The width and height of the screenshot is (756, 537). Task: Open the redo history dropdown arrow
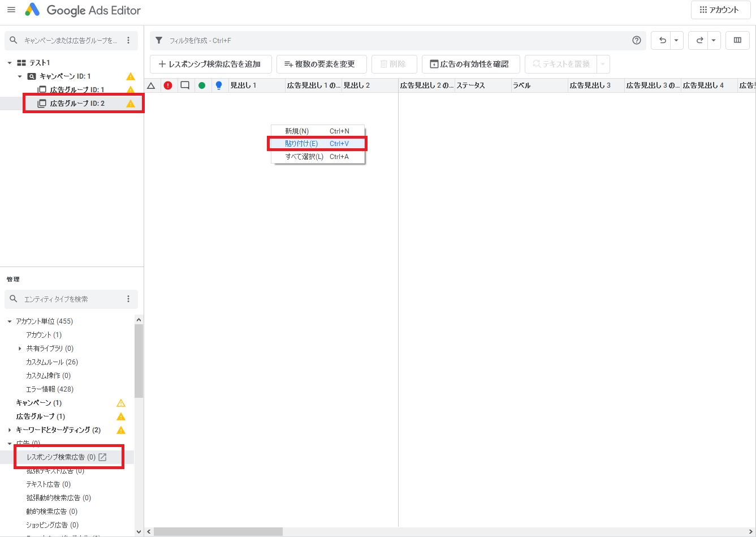714,40
